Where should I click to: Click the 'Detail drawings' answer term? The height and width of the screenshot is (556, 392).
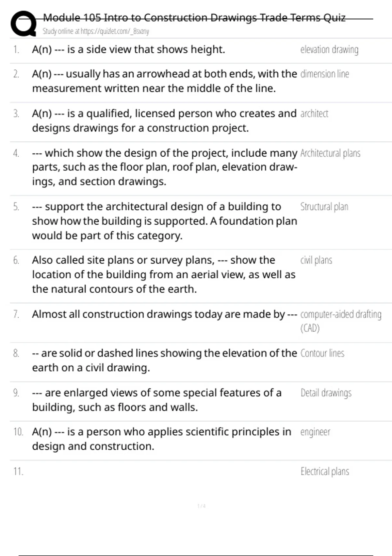(326, 393)
